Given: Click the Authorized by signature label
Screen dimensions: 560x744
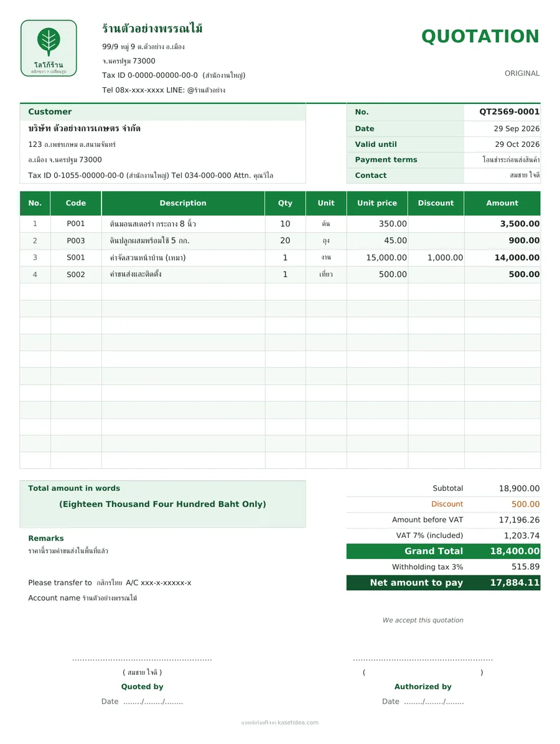Looking at the screenshot, I should [x=423, y=687].
